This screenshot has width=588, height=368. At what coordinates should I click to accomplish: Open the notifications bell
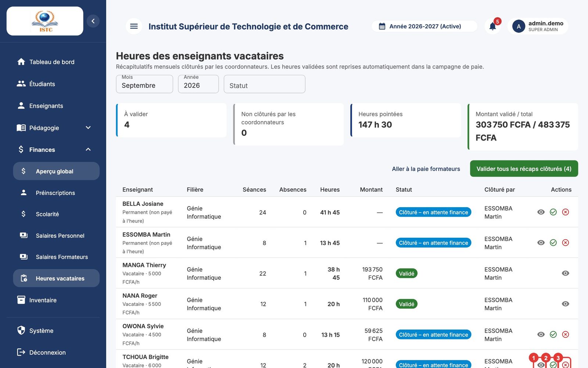493,26
